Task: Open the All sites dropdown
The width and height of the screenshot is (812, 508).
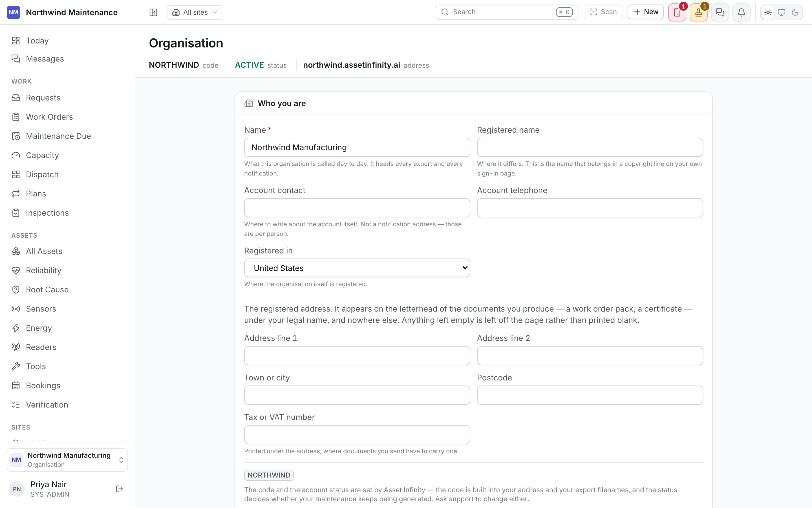Action: (195, 12)
